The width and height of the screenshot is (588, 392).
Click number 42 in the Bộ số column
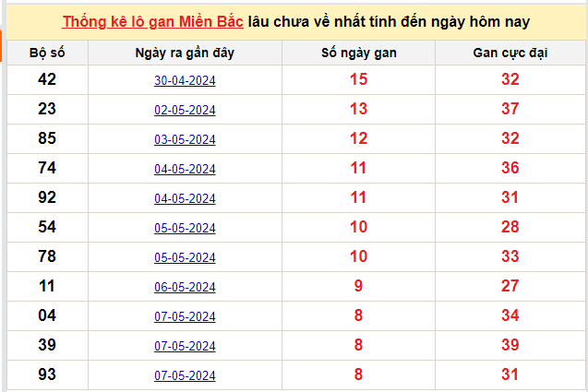tap(47, 79)
